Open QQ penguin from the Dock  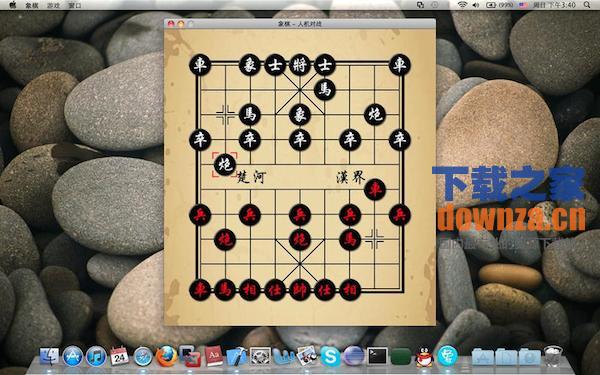tap(424, 357)
